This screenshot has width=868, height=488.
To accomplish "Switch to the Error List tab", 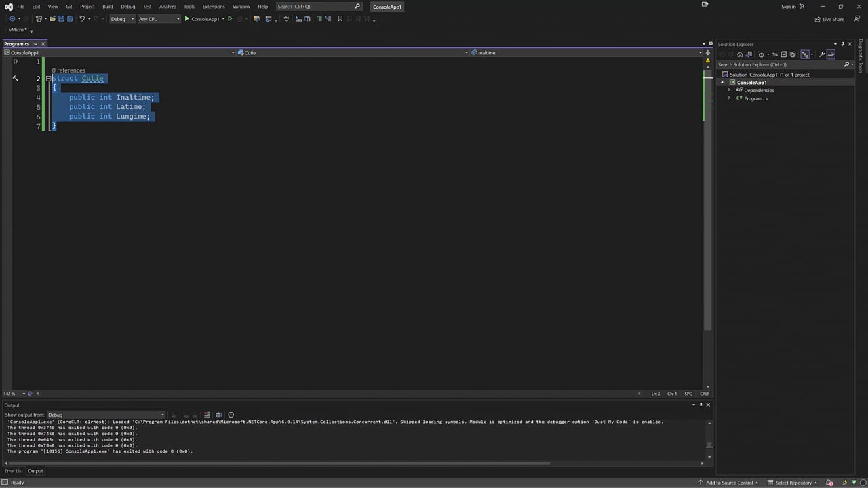I will tap(14, 471).
